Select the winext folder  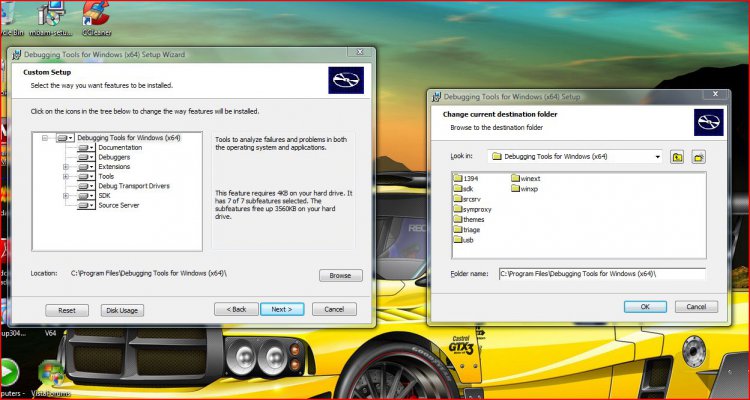(x=526, y=178)
